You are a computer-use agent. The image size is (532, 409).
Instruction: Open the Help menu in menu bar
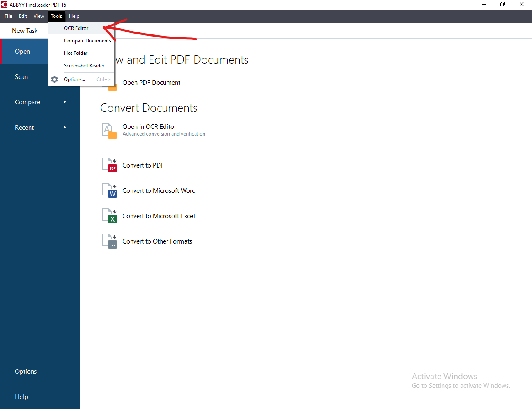point(74,16)
